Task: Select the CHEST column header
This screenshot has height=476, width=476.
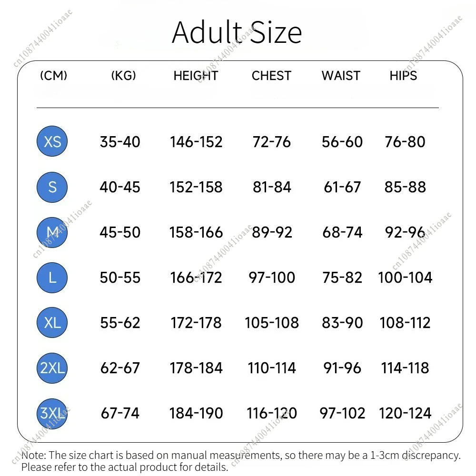Action: pos(271,76)
